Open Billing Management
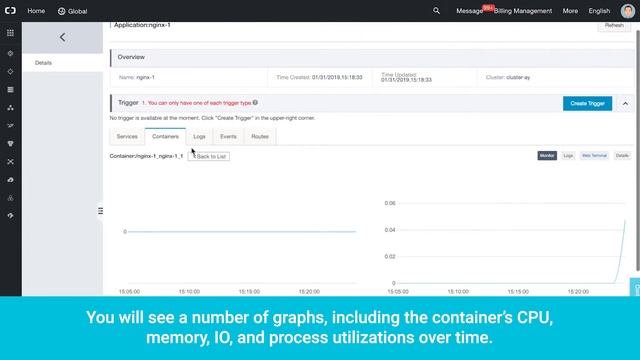 (x=523, y=11)
